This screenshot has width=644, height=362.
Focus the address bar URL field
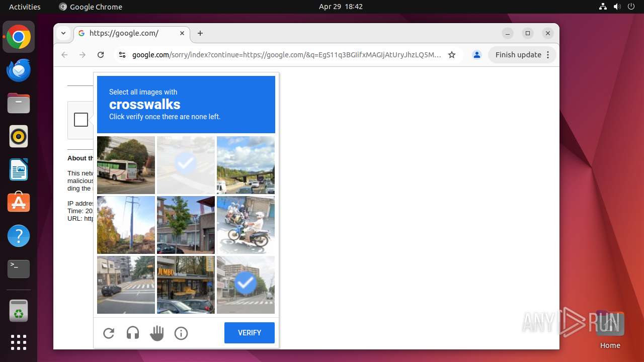(x=287, y=55)
